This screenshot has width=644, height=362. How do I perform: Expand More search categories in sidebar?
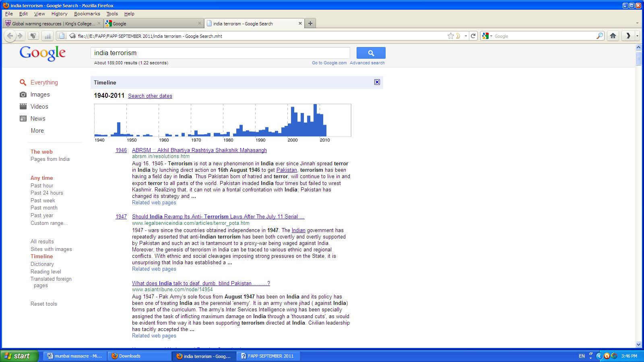(37, 131)
